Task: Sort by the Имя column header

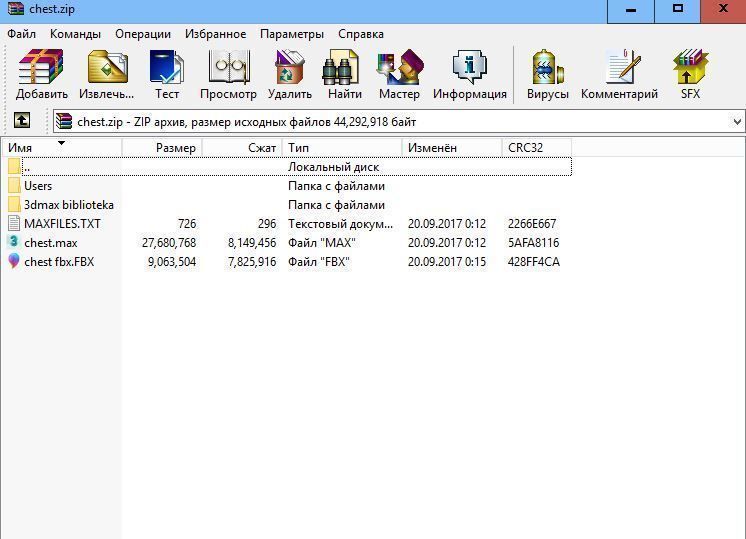Action: tap(62, 147)
